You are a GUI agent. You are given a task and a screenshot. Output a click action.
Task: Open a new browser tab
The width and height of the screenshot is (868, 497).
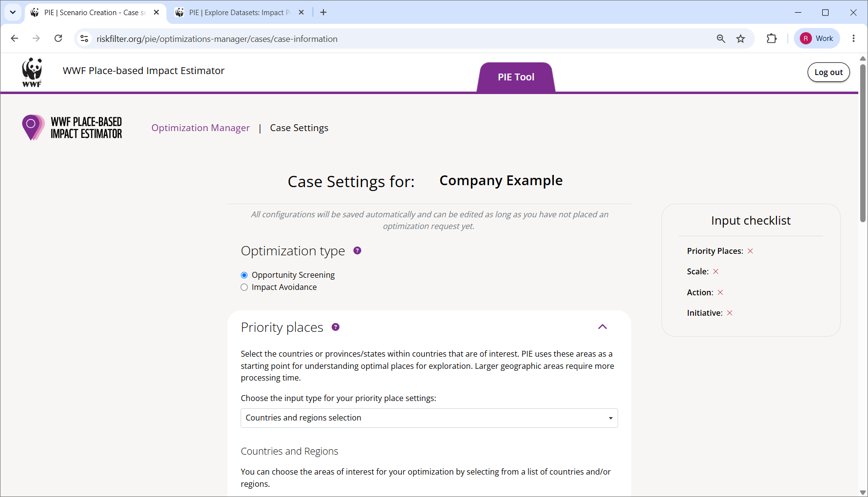tap(323, 12)
